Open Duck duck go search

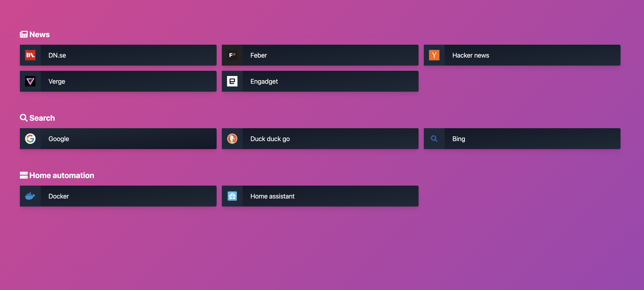[270, 139]
